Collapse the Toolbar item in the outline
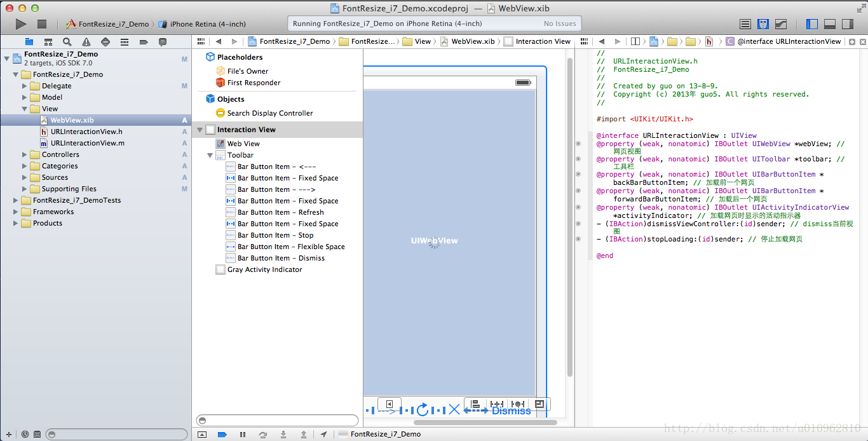Image resolution: width=868 pixels, height=441 pixels. pyautogui.click(x=210, y=155)
